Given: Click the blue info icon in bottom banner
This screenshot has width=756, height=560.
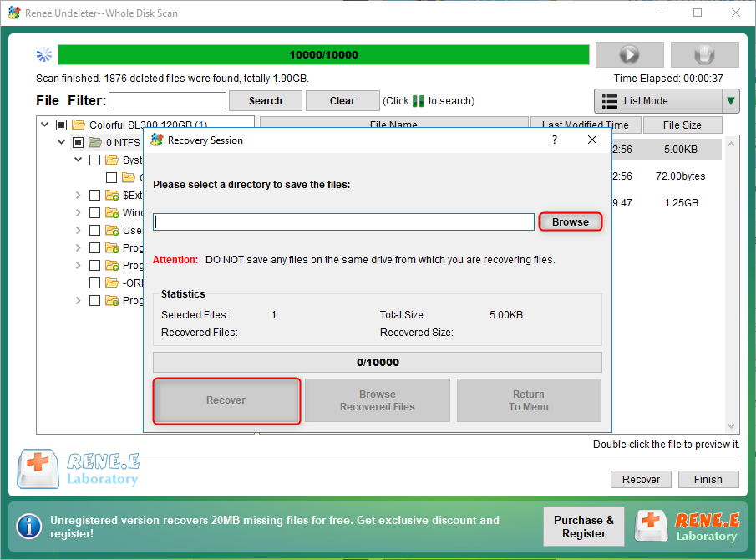Looking at the screenshot, I should (x=29, y=527).
